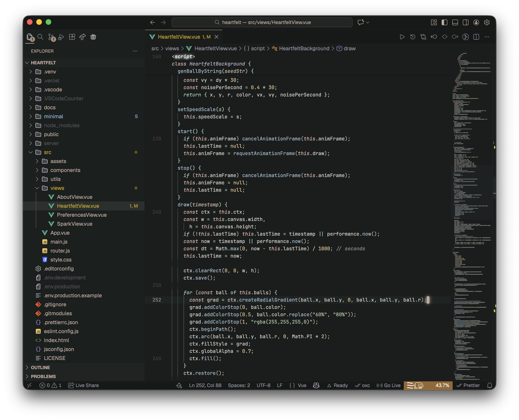Toggle the bottom Panel visibility

tap(455, 22)
